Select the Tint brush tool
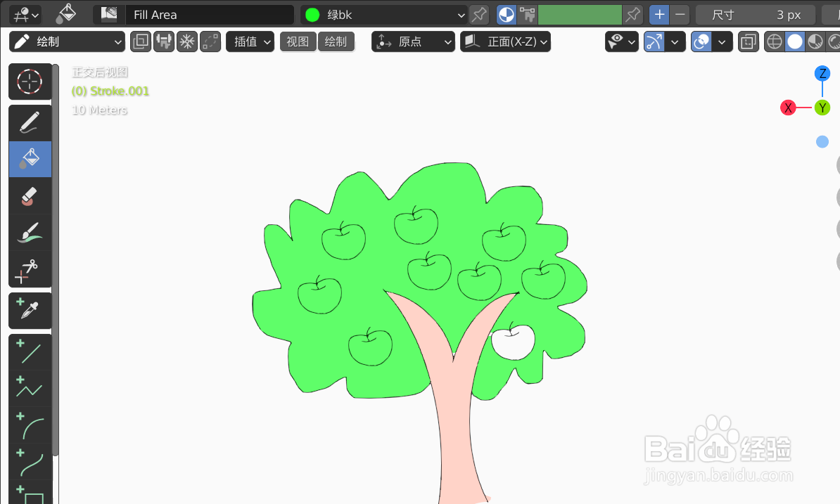This screenshot has height=504, width=840. point(30,232)
